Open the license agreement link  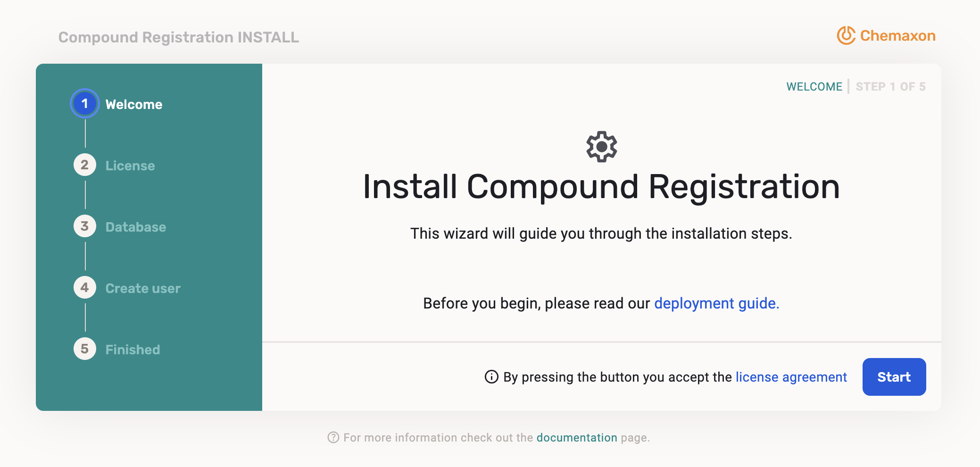click(x=791, y=377)
